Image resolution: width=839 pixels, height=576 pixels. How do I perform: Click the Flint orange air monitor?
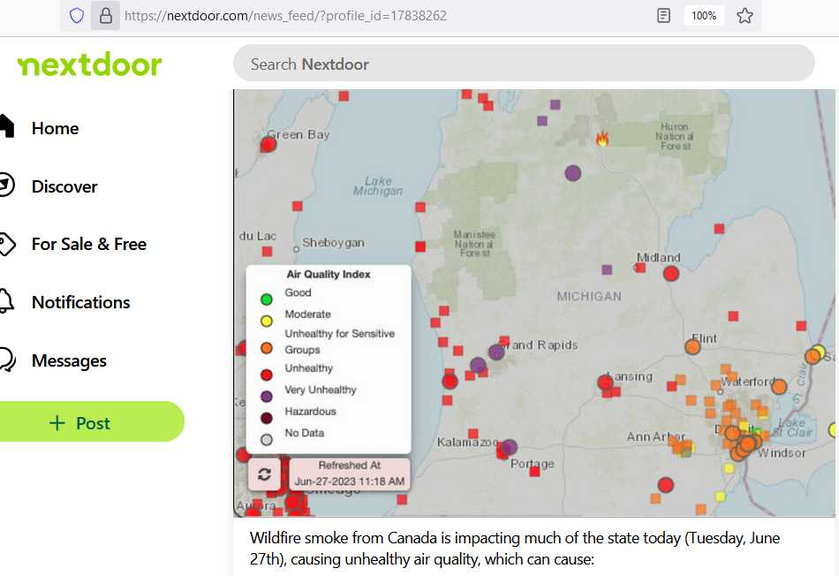click(692, 347)
